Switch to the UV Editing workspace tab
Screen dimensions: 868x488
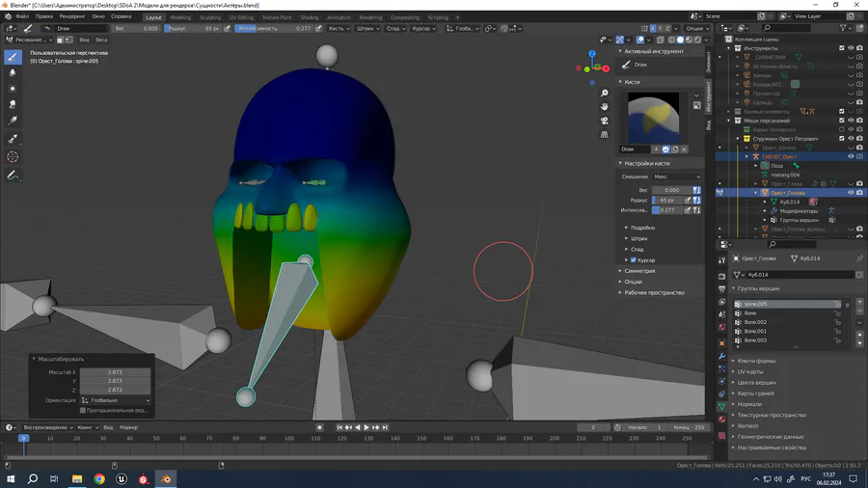241,17
